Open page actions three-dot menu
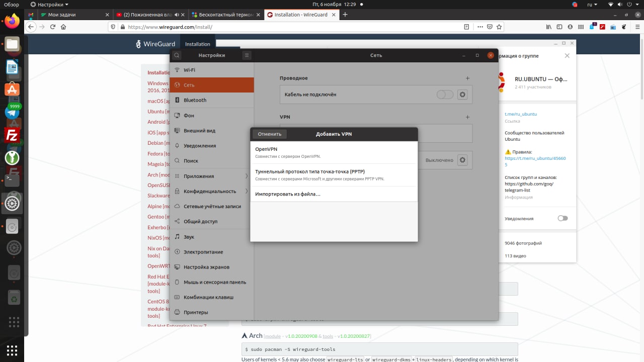 click(x=480, y=27)
